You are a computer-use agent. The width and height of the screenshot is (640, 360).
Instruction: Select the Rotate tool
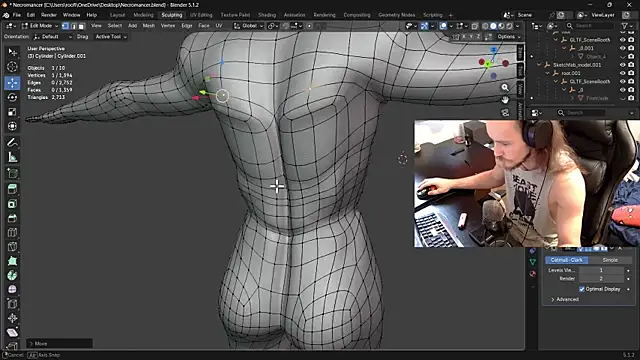point(12,97)
